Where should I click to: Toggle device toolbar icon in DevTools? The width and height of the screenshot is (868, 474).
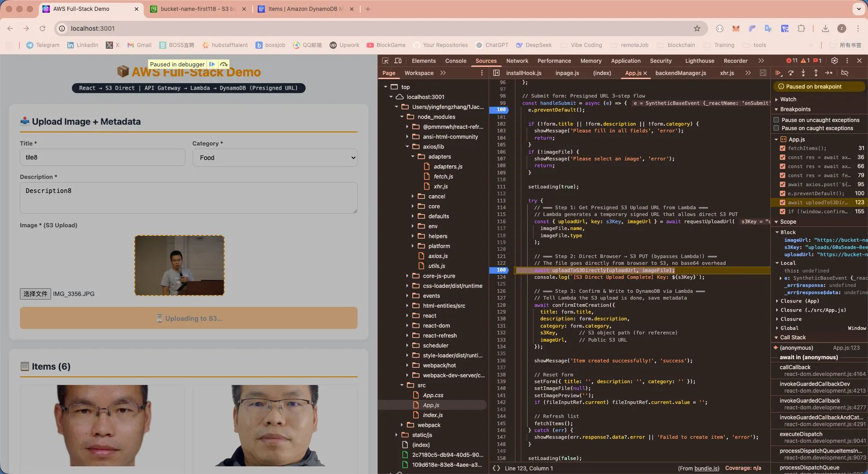pyautogui.click(x=398, y=61)
